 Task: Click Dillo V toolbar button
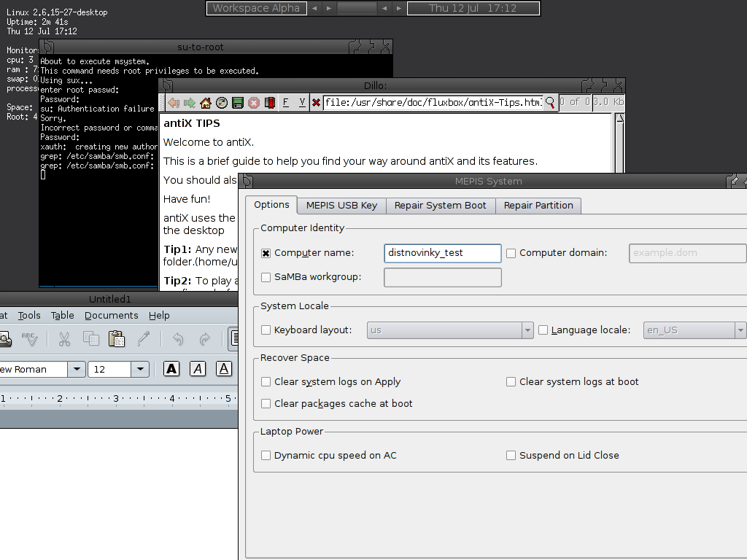pyautogui.click(x=302, y=102)
